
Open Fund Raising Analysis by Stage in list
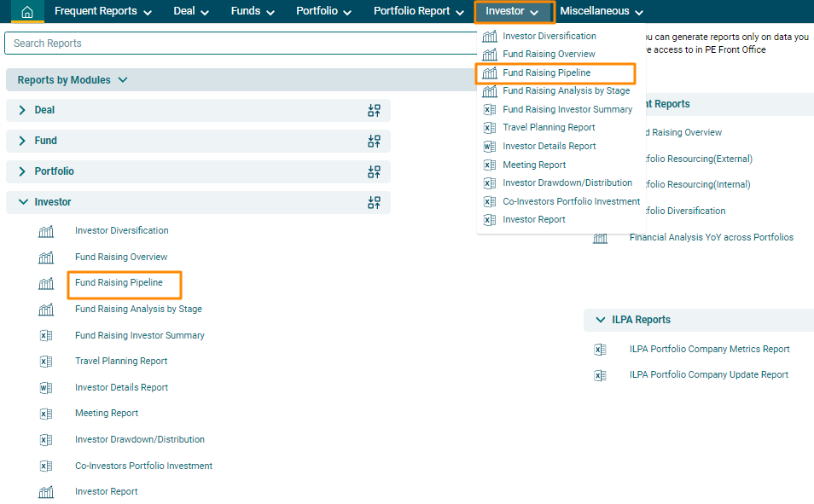pyautogui.click(x=138, y=310)
